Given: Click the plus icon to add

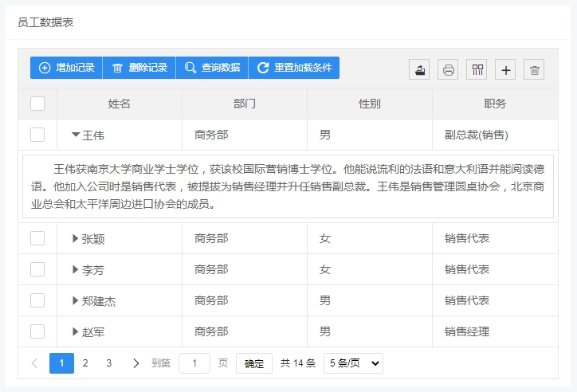Looking at the screenshot, I should tap(505, 69).
